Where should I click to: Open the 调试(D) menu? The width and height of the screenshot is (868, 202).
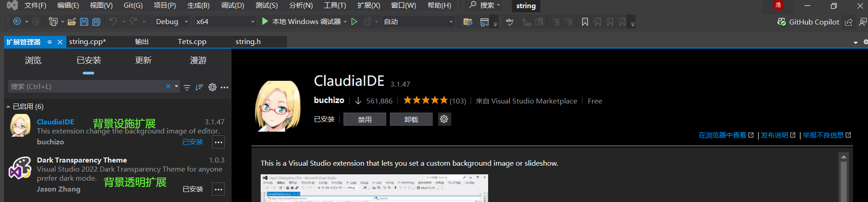[x=232, y=5]
